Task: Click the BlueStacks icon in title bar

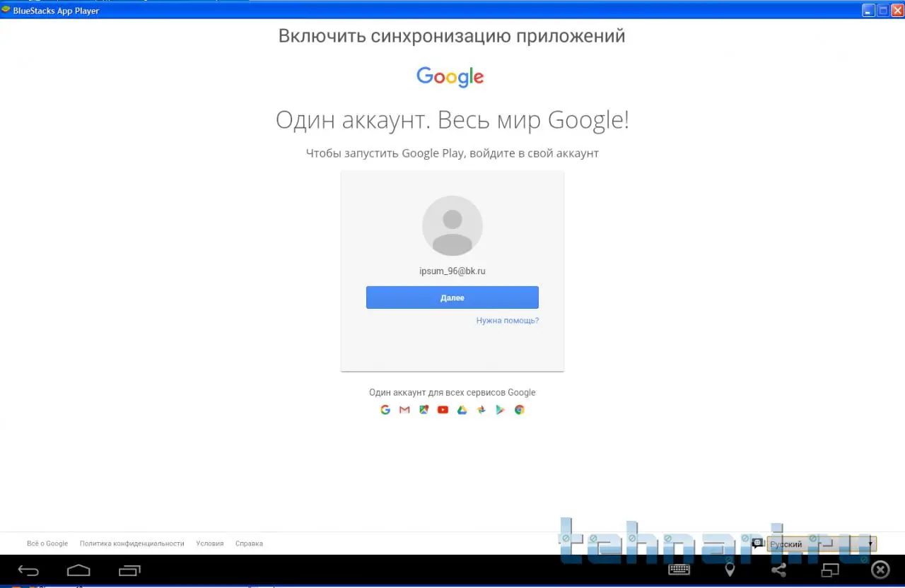Action: point(6,11)
